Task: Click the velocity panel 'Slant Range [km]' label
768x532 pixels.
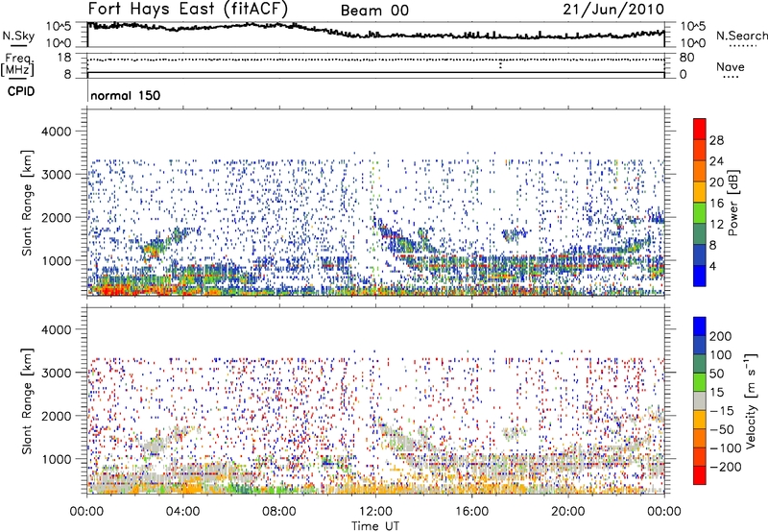Action: pos(27,400)
